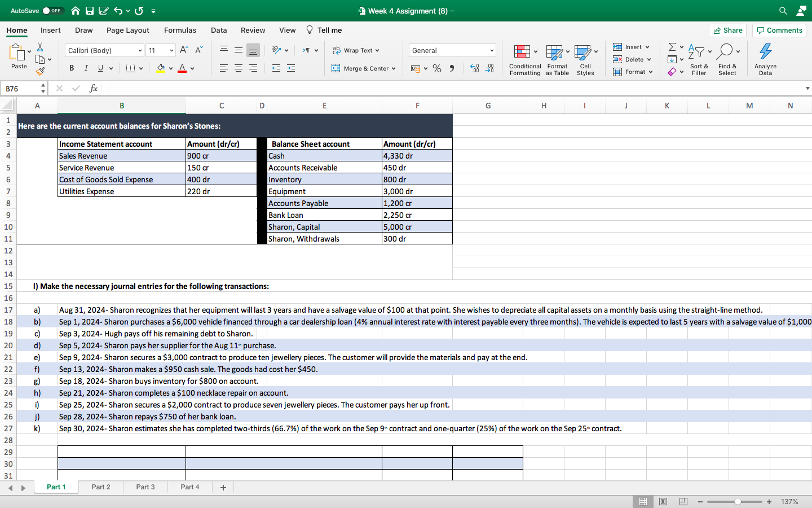812x508 pixels.
Task: Add a new sheet with plus button
Action: (223, 488)
